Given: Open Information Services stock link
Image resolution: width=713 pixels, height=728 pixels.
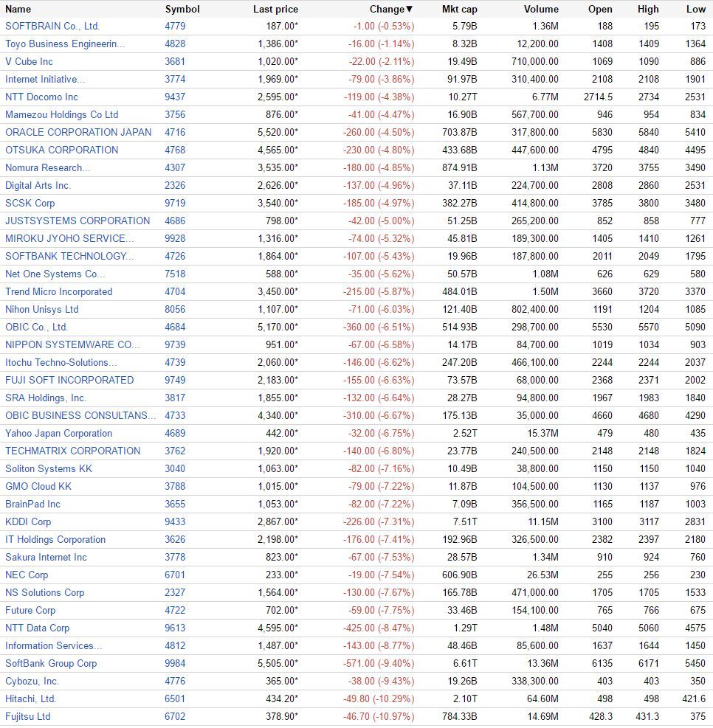Looking at the screenshot, I should 53,646.
